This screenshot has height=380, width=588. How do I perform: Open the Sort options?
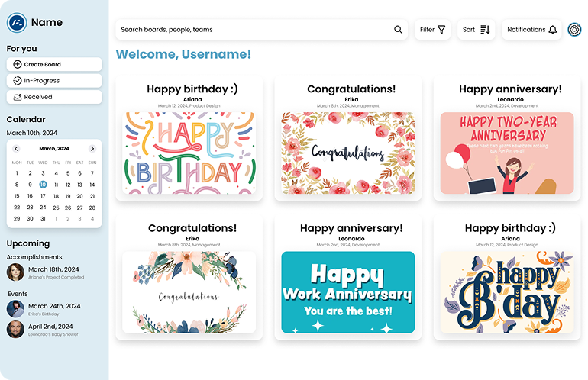[477, 30]
